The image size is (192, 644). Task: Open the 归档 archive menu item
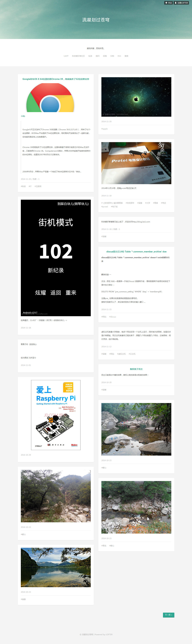[x=112, y=56]
